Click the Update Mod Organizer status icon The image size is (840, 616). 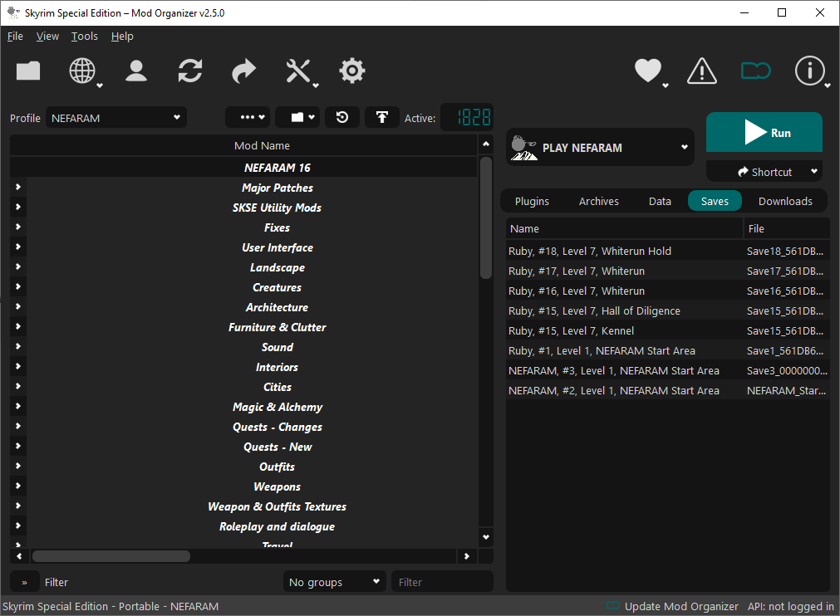coord(613,606)
